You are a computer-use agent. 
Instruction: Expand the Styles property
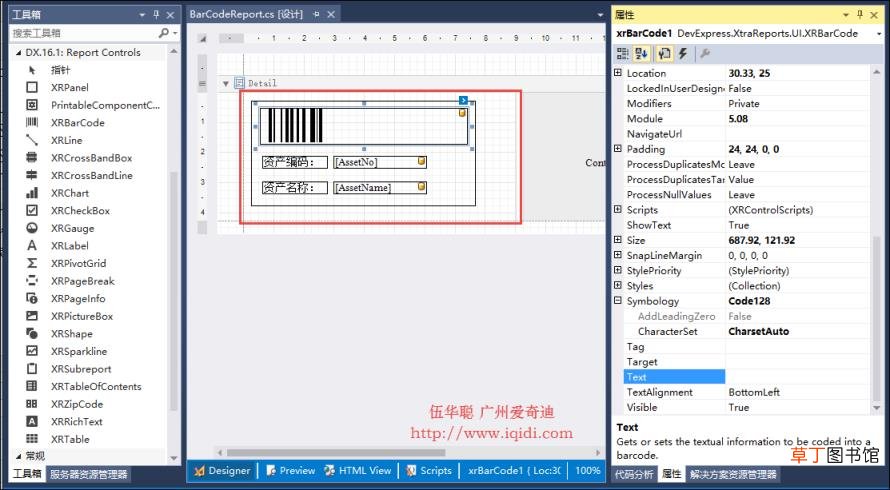point(618,286)
